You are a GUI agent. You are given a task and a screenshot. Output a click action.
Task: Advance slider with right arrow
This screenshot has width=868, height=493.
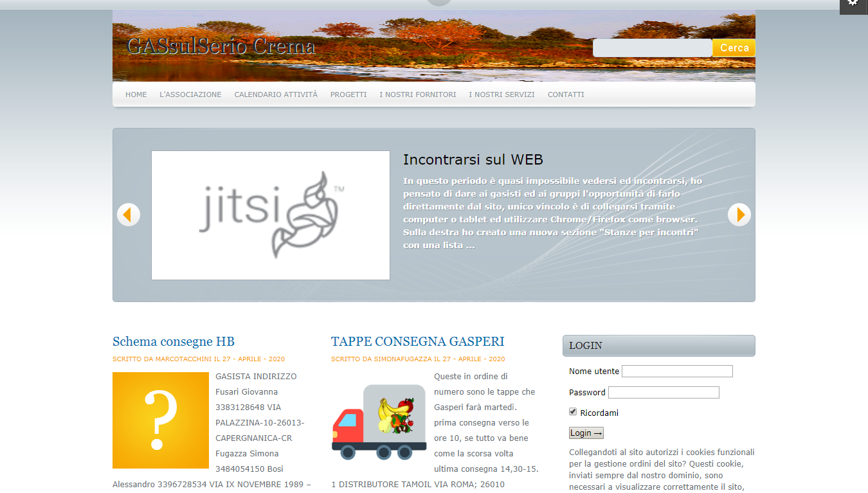coord(739,215)
